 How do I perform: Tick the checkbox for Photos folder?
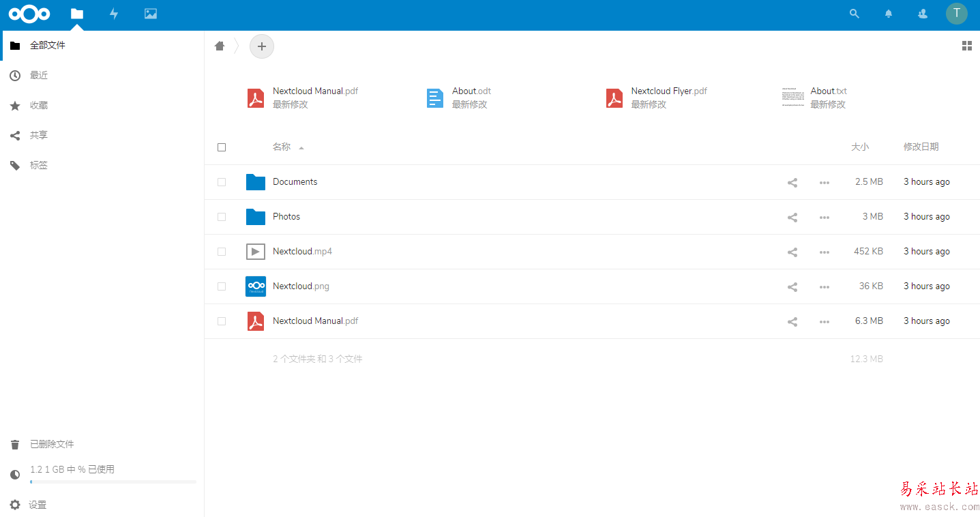pos(222,217)
